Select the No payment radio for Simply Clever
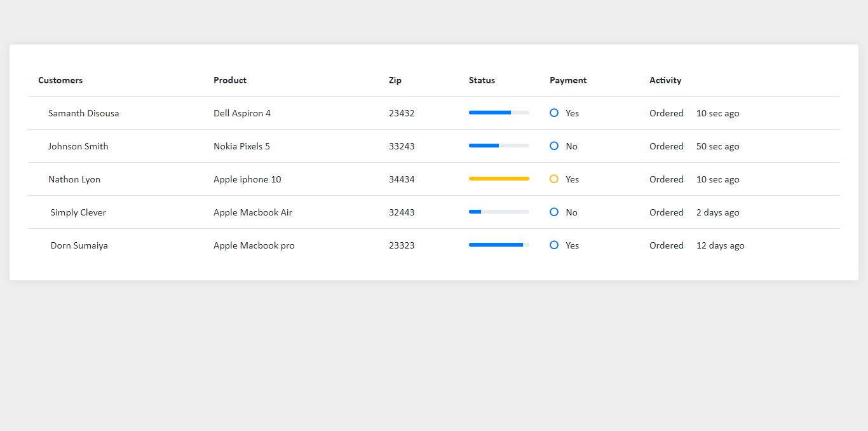Image resolution: width=868 pixels, height=431 pixels. pyautogui.click(x=554, y=212)
